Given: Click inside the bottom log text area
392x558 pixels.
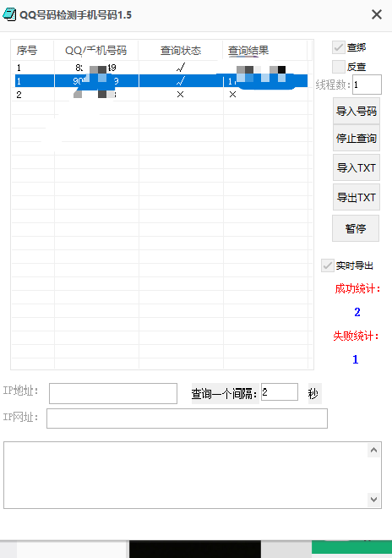Looking at the screenshot, I should (186, 475).
